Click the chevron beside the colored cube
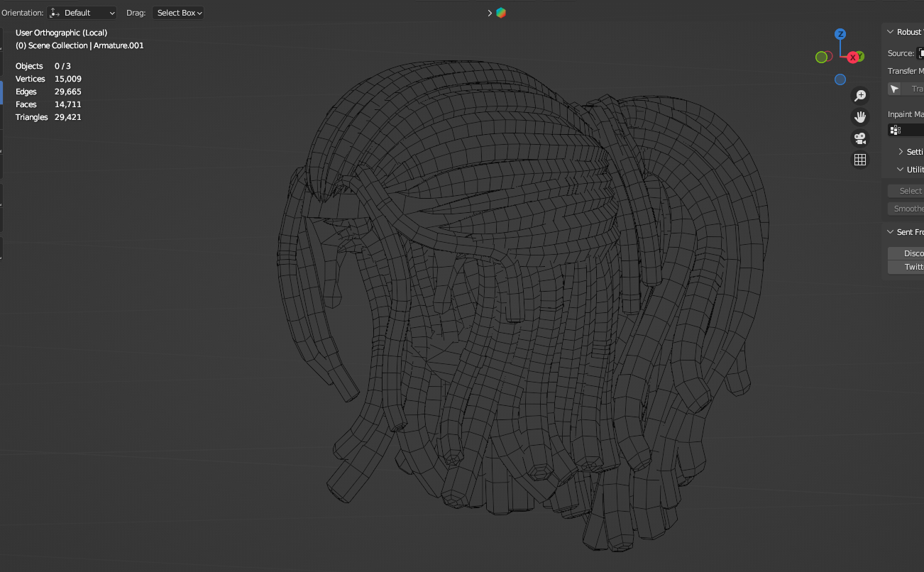This screenshot has width=924, height=572. tap(490, 13)
